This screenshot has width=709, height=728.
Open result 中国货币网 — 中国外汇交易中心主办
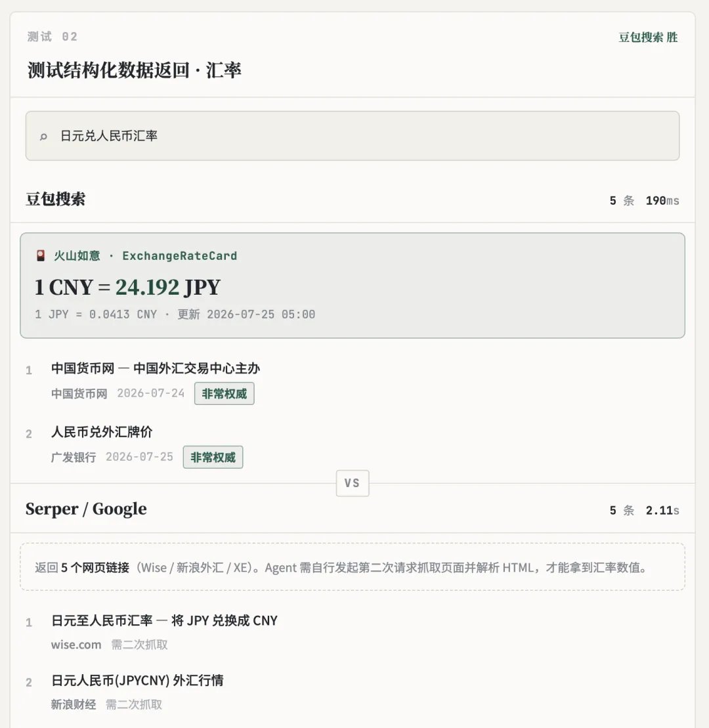pos(156,368)
